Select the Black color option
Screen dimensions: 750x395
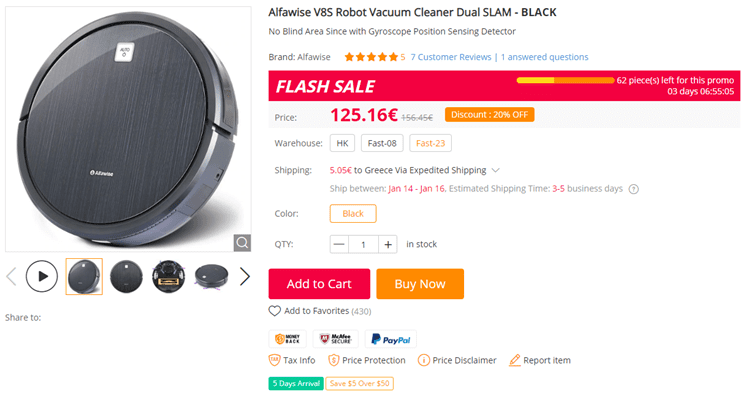[353, 214]
